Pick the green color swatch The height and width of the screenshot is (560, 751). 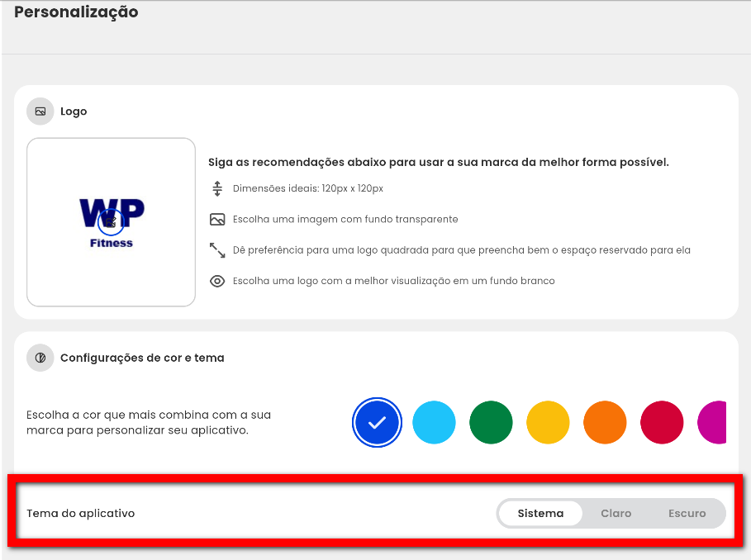click(491, 423)
